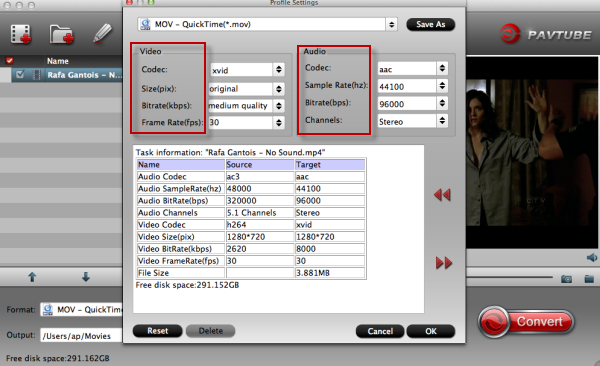Click the add from folder icon

click(x=61, y=34)
